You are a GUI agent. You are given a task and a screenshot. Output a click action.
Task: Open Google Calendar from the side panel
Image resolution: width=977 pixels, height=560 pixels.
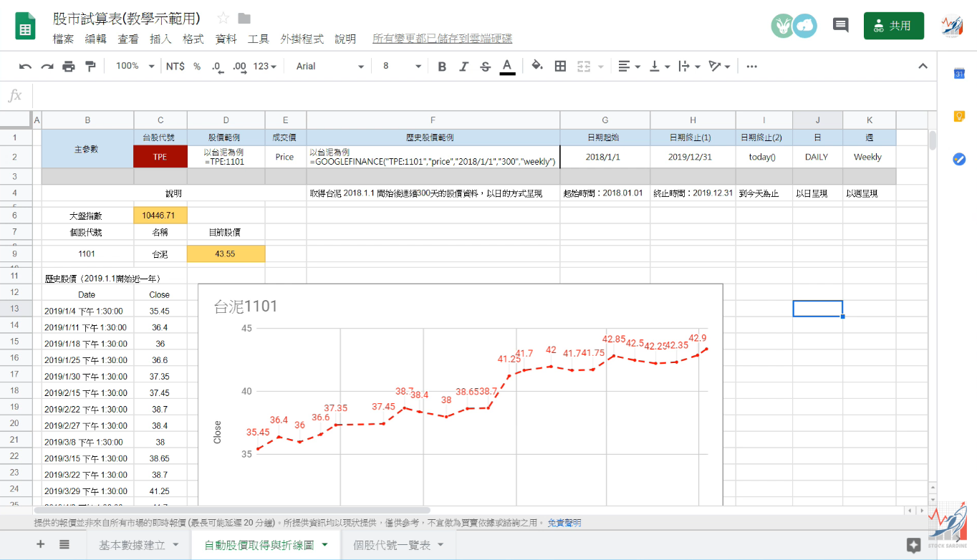pyautogui.click(x=961, y=74)
